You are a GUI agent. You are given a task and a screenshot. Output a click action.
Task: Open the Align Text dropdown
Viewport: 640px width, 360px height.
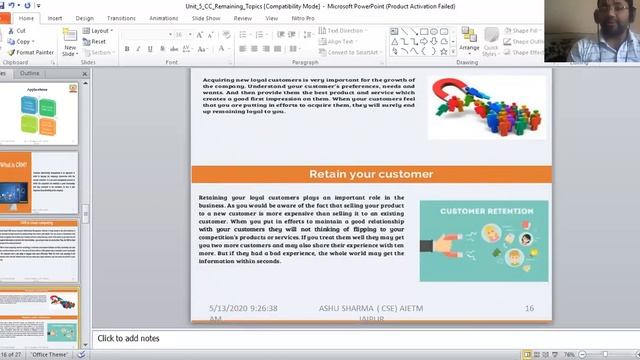338,42
